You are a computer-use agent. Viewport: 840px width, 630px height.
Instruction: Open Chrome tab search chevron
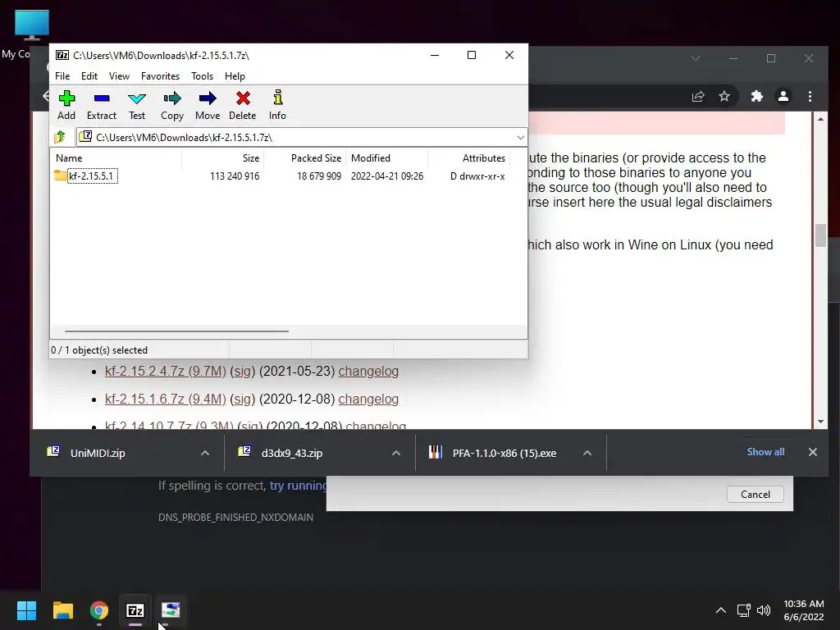coord(696,58)
